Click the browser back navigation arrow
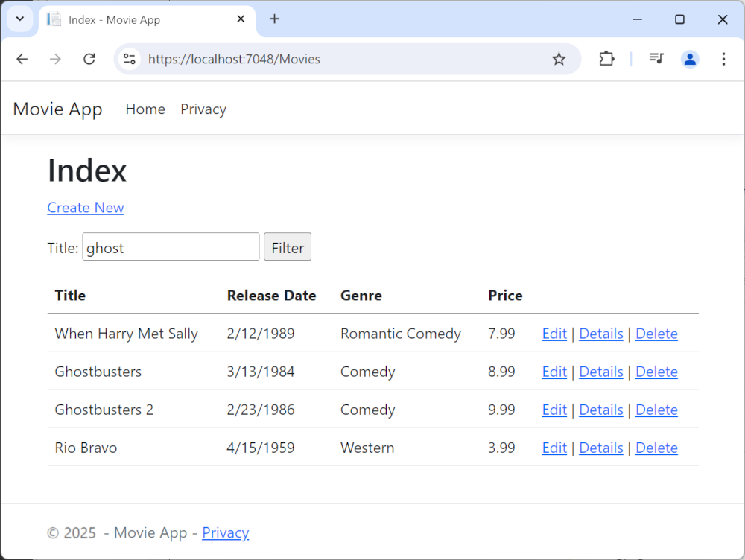 [22, 59]
